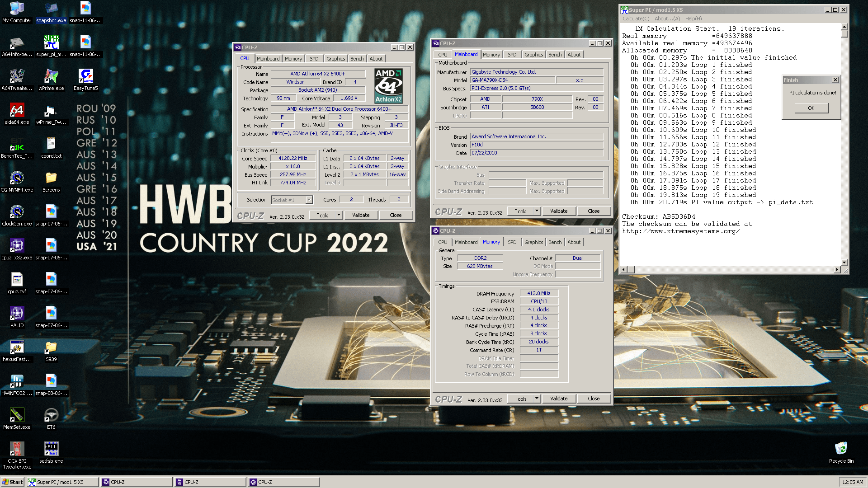Launch OCX SPI Tweaker.exe icon

[17, 455]
